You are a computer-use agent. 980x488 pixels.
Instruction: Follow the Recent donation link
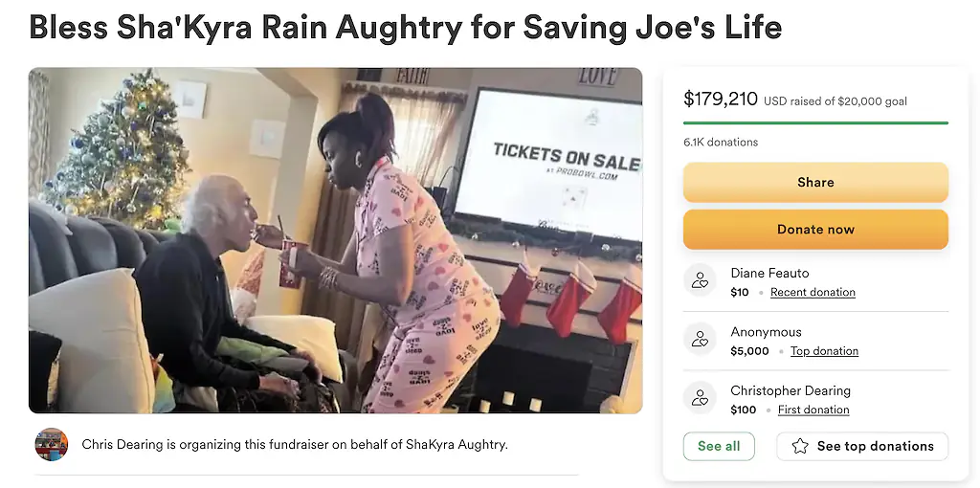pos(813,293)
